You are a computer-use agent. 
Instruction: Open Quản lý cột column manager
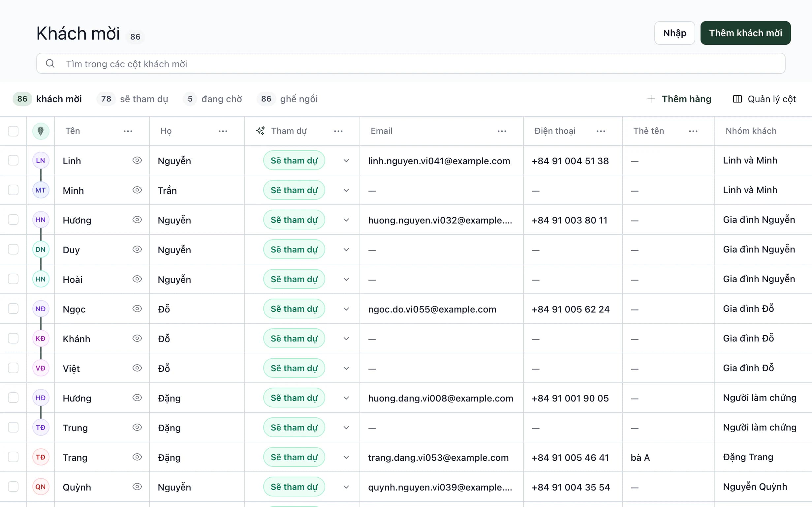765,99
